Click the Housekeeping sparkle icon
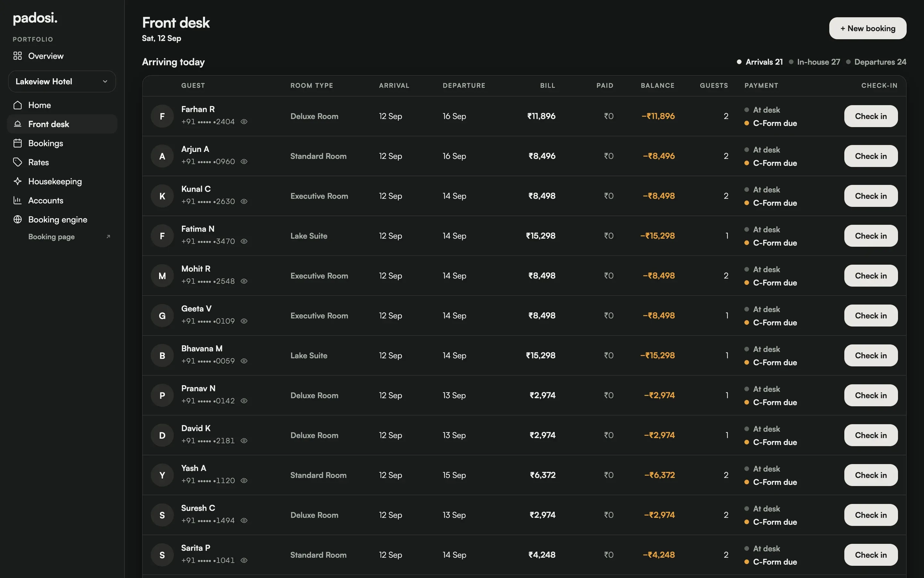 [18, 181]
